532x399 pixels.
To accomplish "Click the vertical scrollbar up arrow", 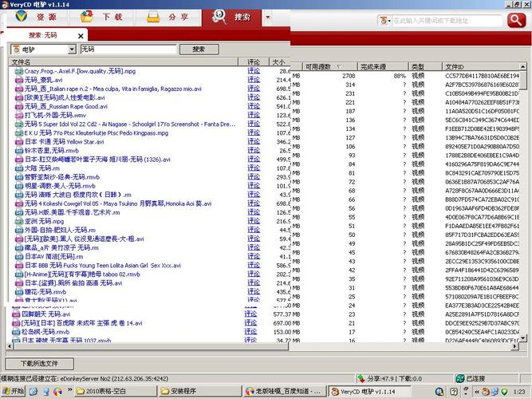I will [523, 66].
